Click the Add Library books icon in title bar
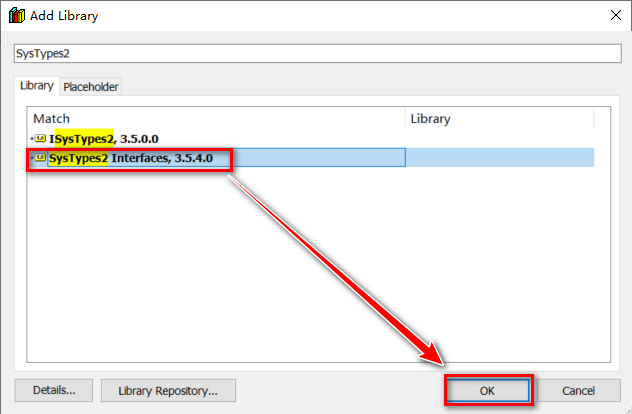This screenshot has width=632, height=414. pyautogui.click(x=17, y=15)
